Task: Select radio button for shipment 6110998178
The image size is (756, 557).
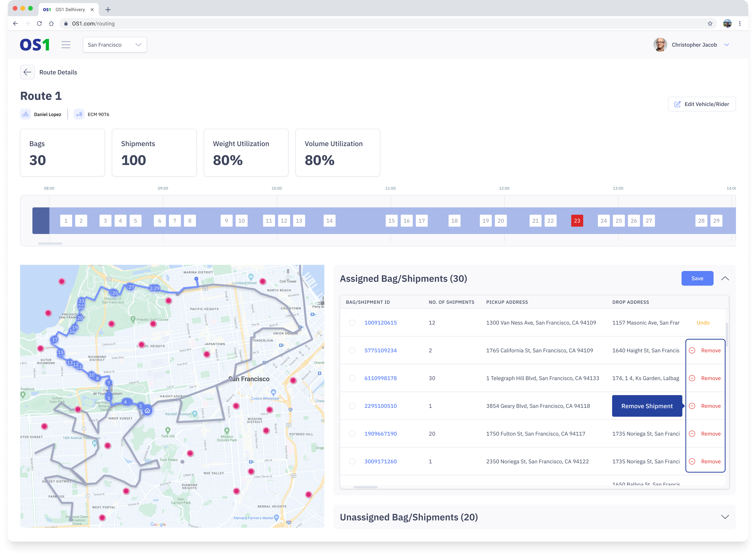Action: pos(352,378)
